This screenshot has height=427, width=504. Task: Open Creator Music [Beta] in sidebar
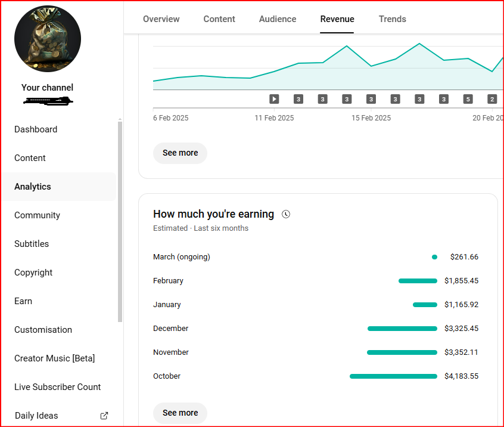click(54, 358)
